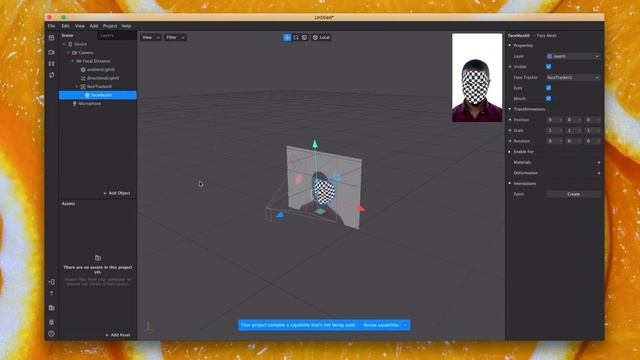The image size is (640, 360).
Task: Click the Create patch button
Action: click(573, 194)
